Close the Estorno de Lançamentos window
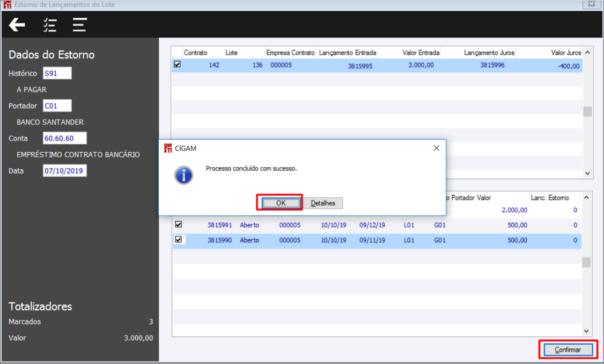Viewport: 604px width, 364px height. 592,4
